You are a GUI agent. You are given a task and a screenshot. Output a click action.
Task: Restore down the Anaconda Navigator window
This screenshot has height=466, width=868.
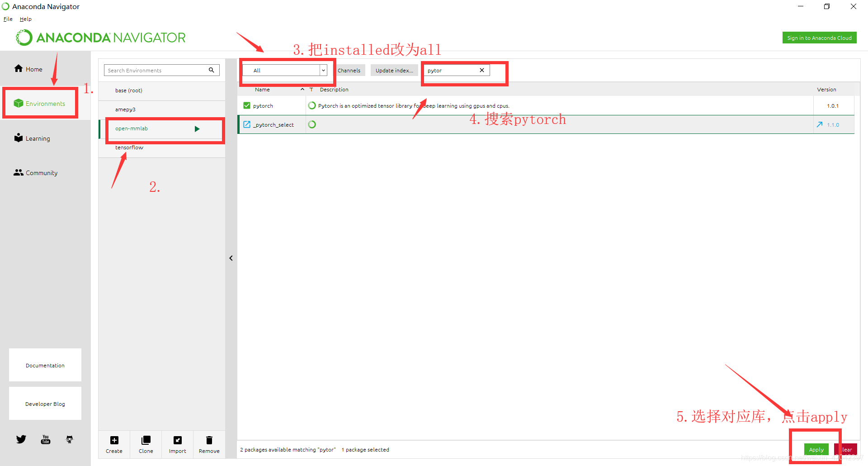[x=827, y=6]
